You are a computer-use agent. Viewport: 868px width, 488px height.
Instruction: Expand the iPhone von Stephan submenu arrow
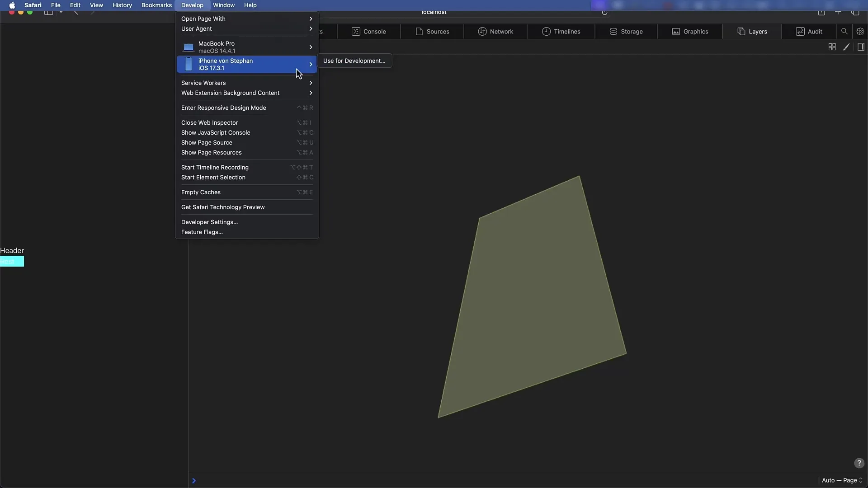click(311, 64)
